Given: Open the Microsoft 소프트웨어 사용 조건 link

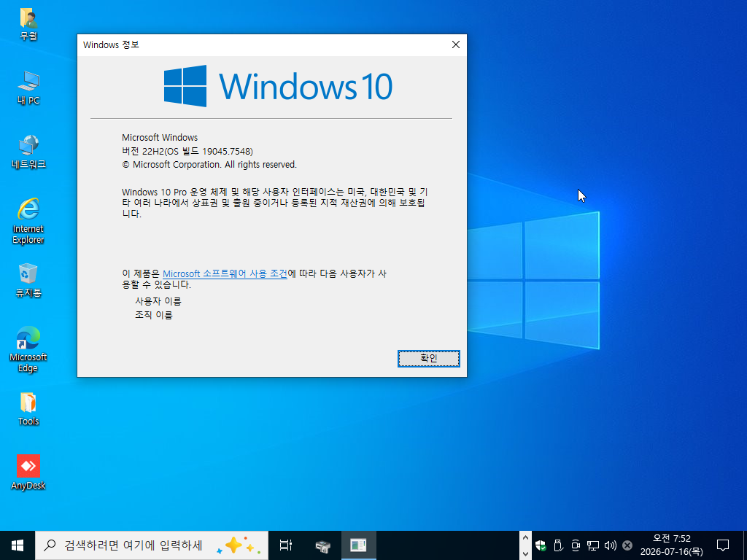Looking at the screenshot, I should click(x=225, y=274).
